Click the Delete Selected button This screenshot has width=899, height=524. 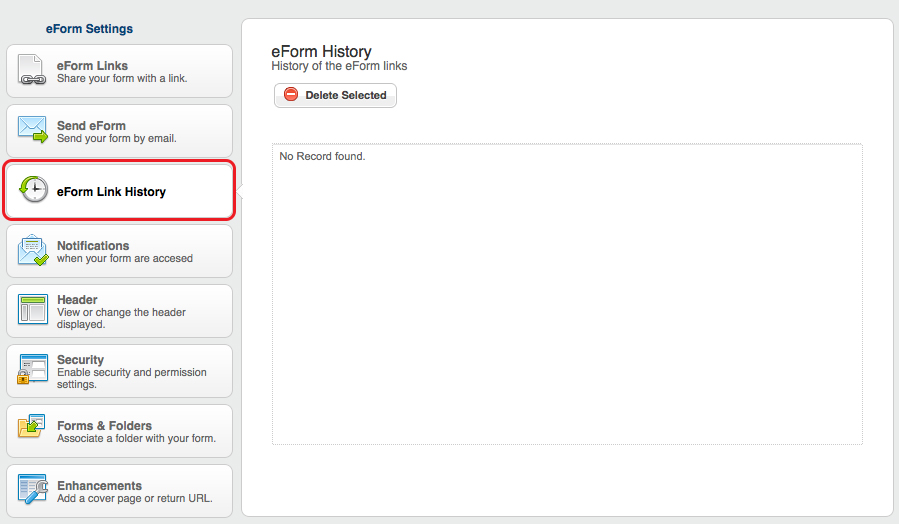coord(335,95)
